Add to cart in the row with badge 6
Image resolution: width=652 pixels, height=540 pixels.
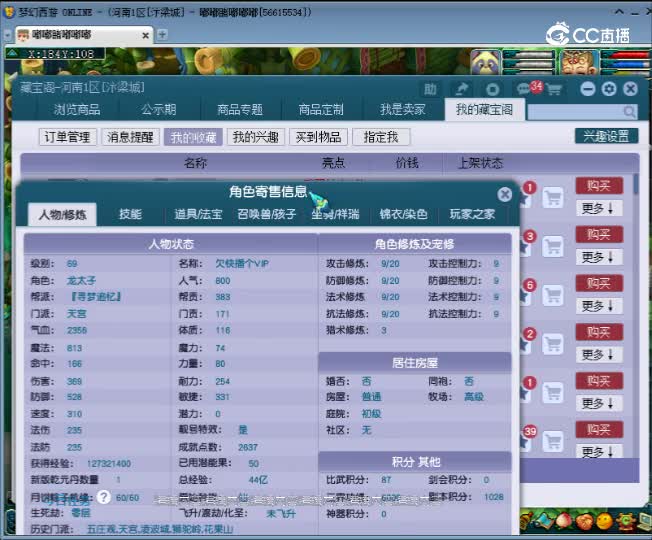point(553,295)
